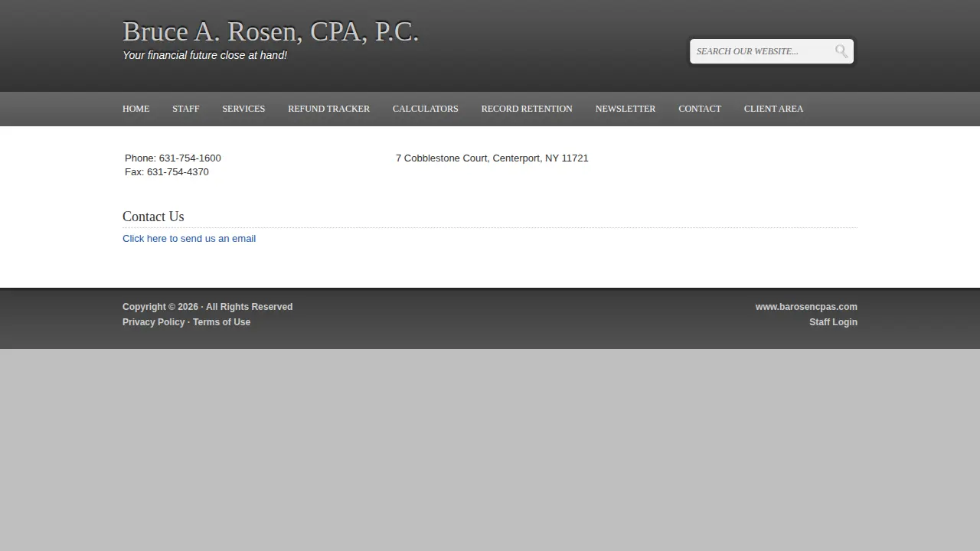Open the Home menu item

(136, 109)
